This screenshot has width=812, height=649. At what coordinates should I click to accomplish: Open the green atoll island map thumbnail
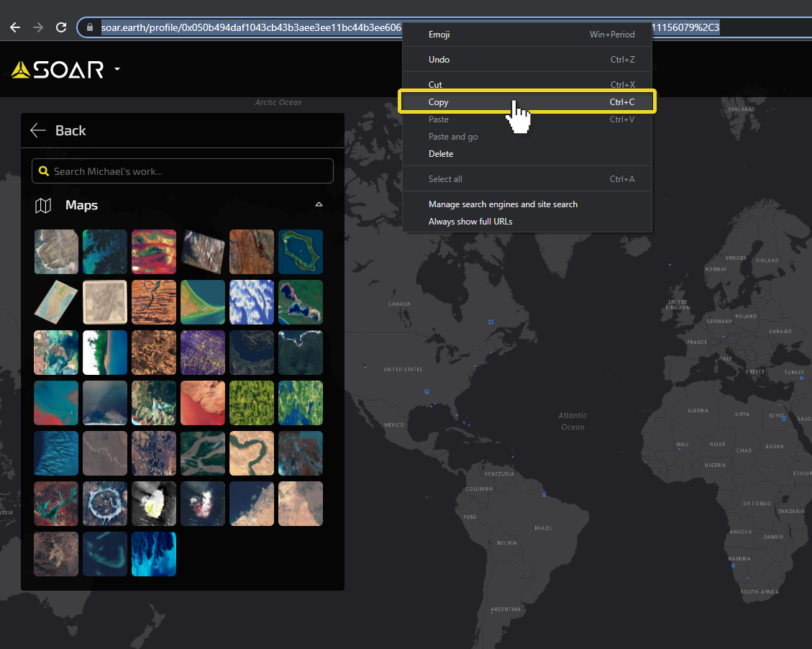(x=301, y=252)
